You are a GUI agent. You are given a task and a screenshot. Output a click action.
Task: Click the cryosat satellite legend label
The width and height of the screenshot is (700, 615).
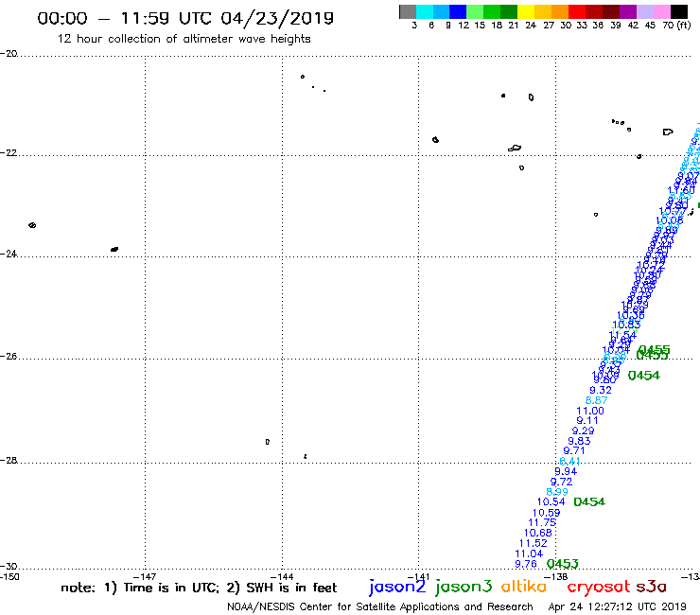(598, 588)
